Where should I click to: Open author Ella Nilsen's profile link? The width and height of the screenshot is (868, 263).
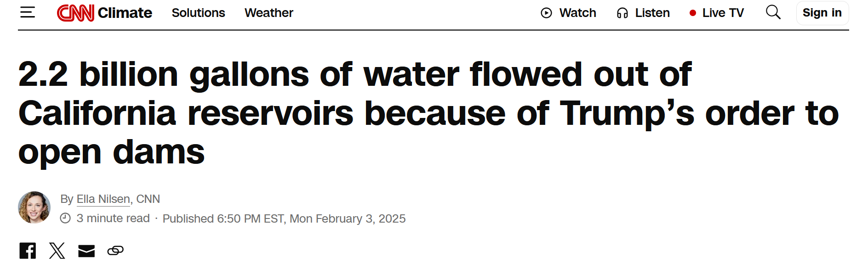[103, 199]
